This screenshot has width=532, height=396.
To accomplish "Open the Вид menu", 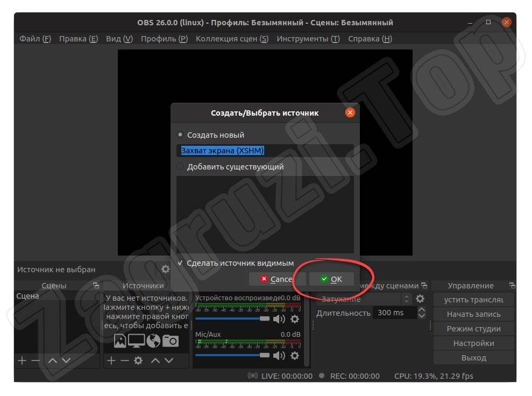I will pos(119,39).
